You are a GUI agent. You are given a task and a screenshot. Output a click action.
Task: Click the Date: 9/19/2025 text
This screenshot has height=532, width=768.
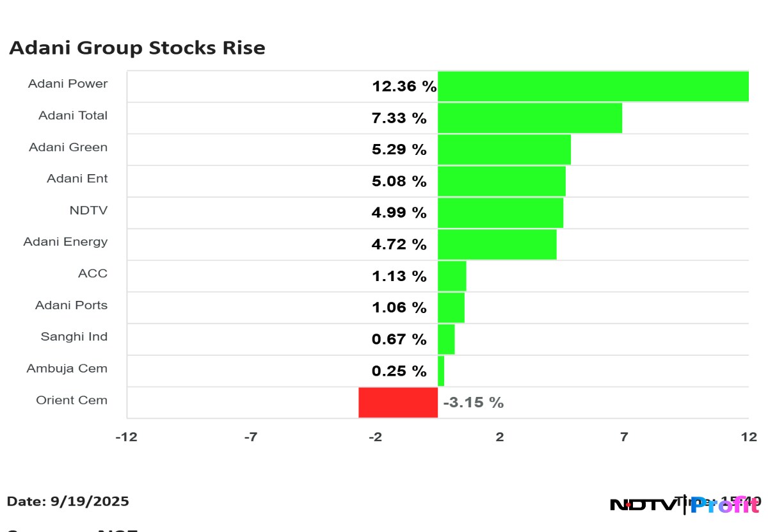pos(68,501)
